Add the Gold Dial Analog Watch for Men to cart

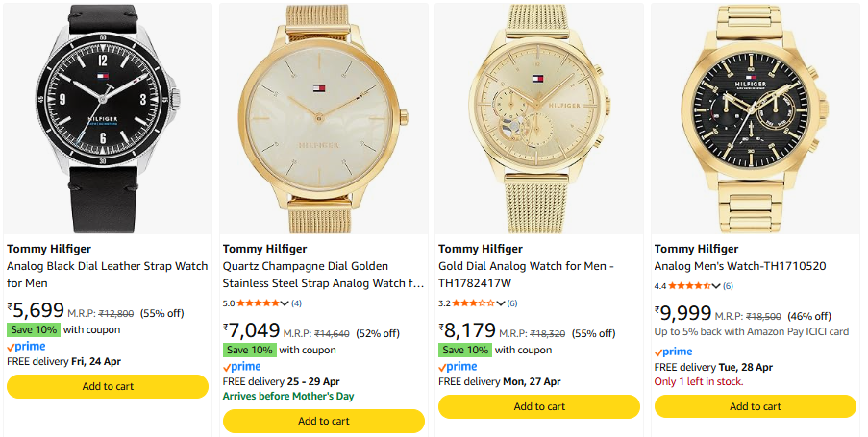tap(539, 406)
